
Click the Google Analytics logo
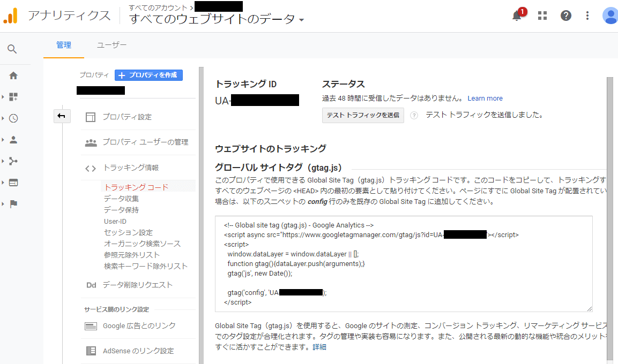tap(11, 16)
